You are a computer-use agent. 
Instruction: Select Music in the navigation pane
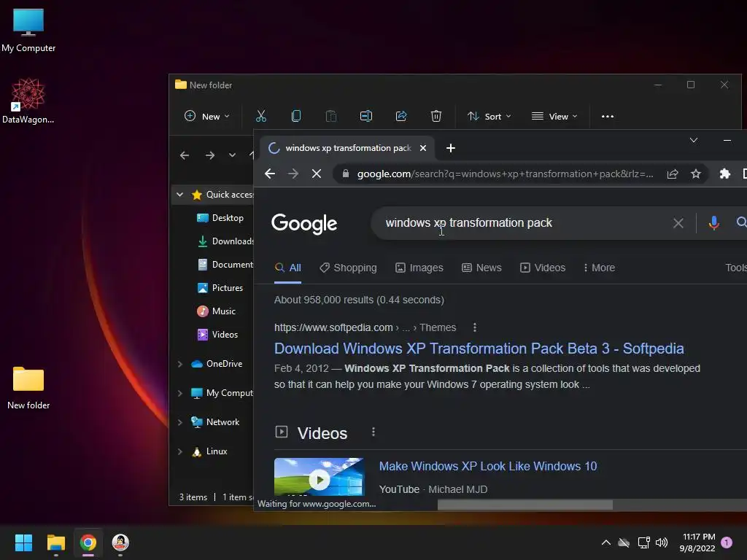click(217, 311)
